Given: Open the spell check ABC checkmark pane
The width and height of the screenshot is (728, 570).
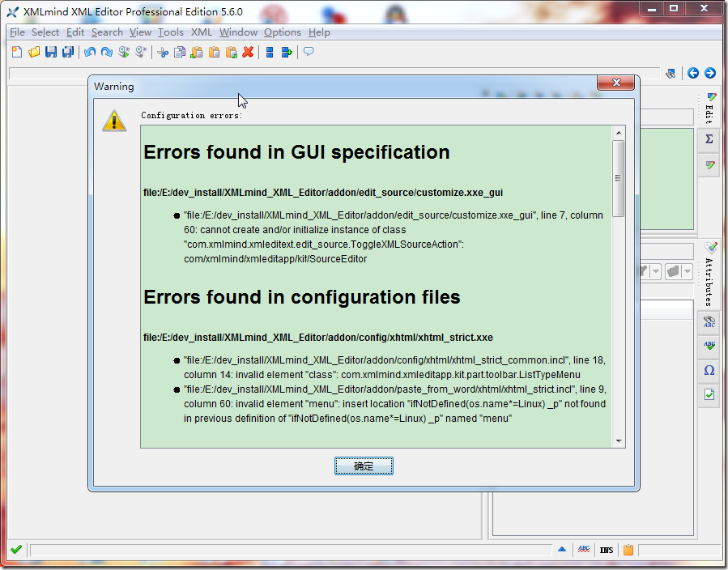Looking at the screenshot, I should 709,346.
